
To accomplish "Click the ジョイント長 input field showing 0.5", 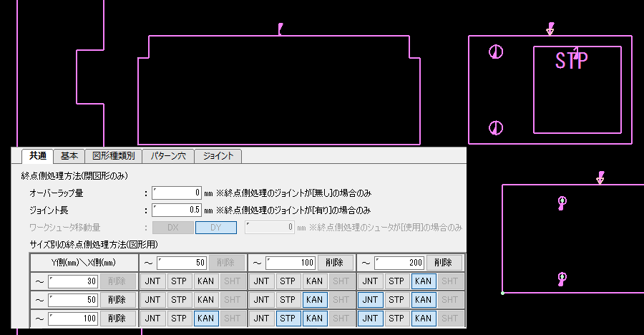I will [177, 210].
